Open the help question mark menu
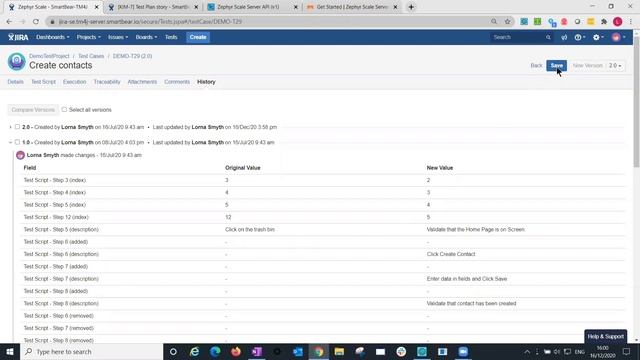This screenshot has height=360, width=640. click(580, 37)
